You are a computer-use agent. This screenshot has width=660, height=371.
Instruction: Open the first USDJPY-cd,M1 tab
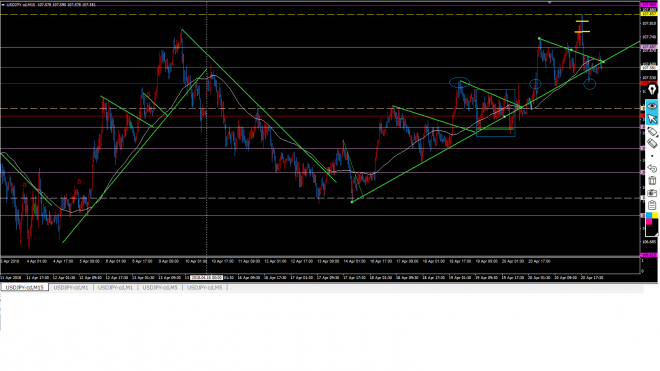tap(71, 288)
